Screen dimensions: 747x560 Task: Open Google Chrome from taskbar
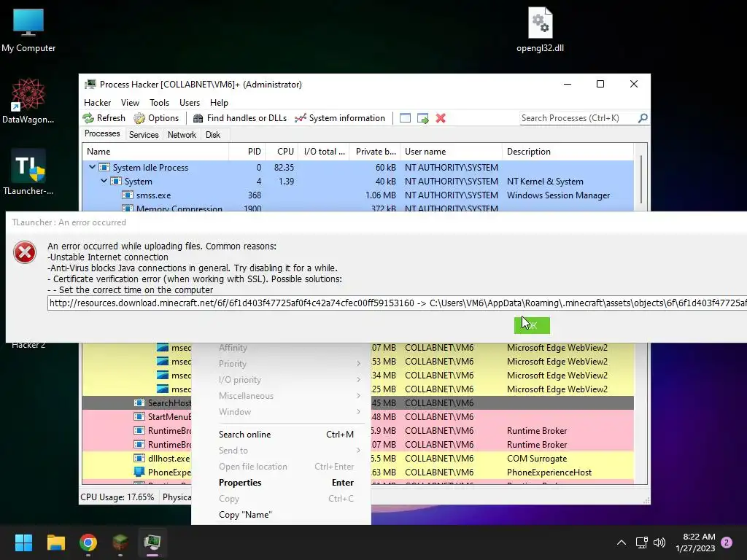point(88,542)
